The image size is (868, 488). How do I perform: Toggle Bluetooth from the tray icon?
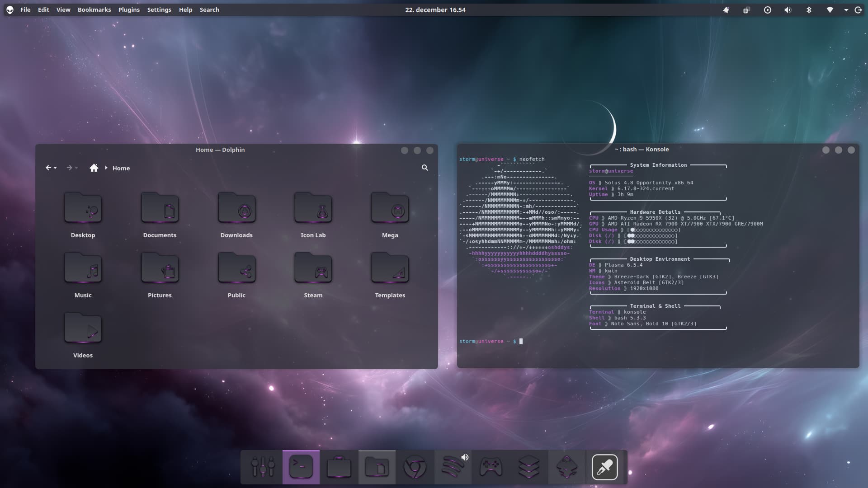809,10
